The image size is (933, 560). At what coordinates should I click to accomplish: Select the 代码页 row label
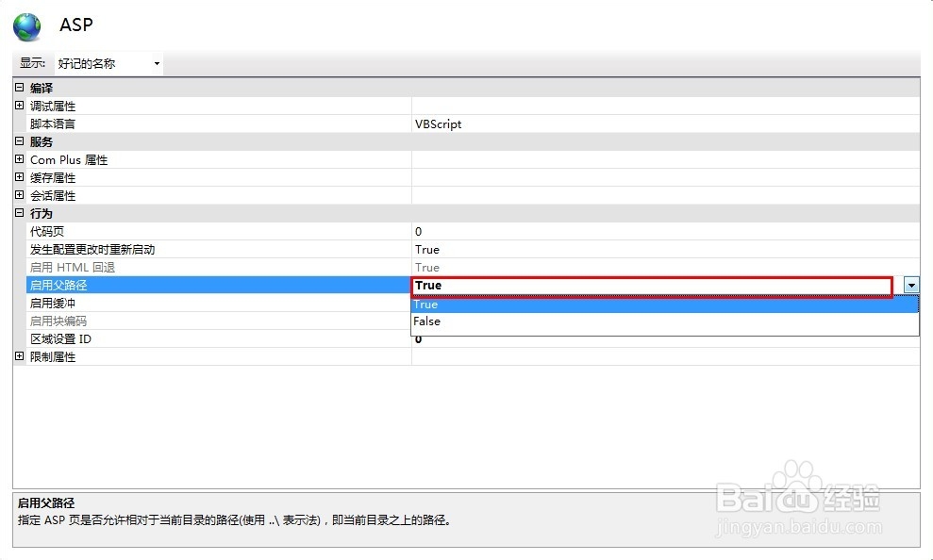click(x=46, y=232)
